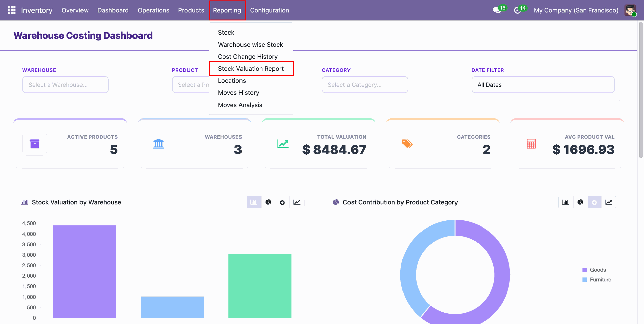Image resolution: width=644 pixels, height=324 pixels.
Task: Choose Stock Valuation Report menu entry
Action: 251,69
